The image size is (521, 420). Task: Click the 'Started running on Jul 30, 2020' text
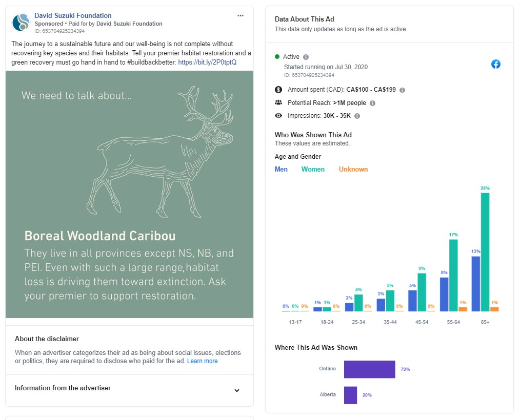[x=326, y=67]
